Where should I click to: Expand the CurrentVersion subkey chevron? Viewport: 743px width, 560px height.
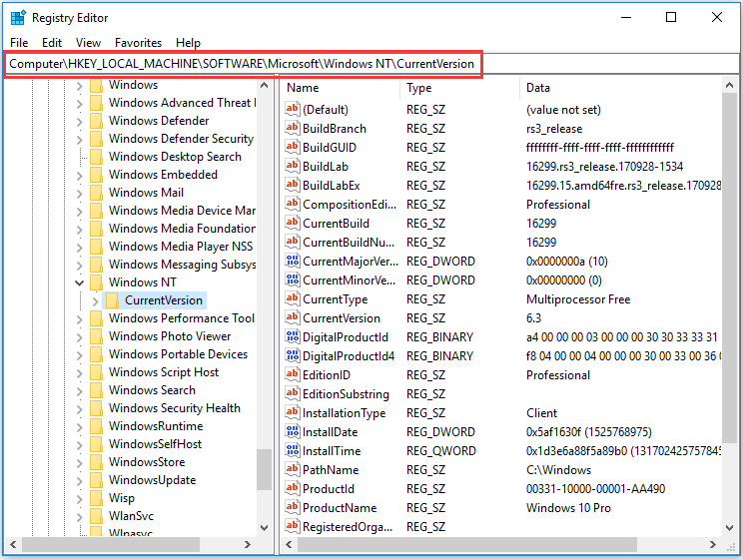click(95, 301)
